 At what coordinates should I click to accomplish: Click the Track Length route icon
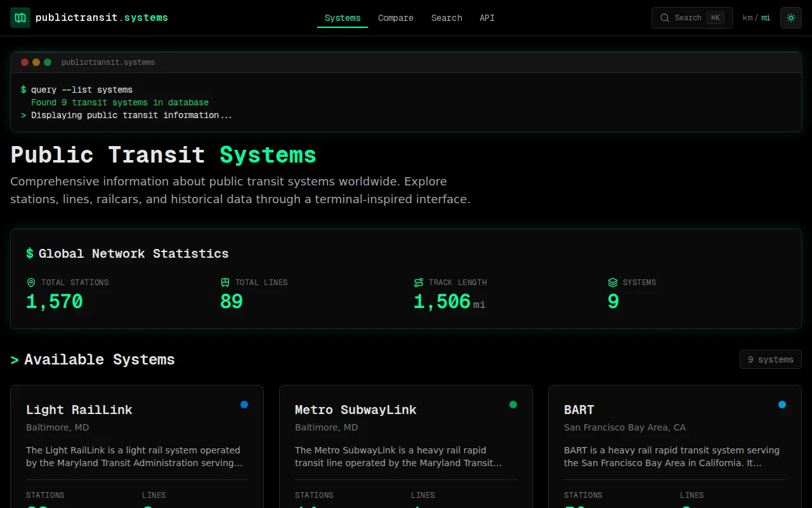[x=419, y=283]
